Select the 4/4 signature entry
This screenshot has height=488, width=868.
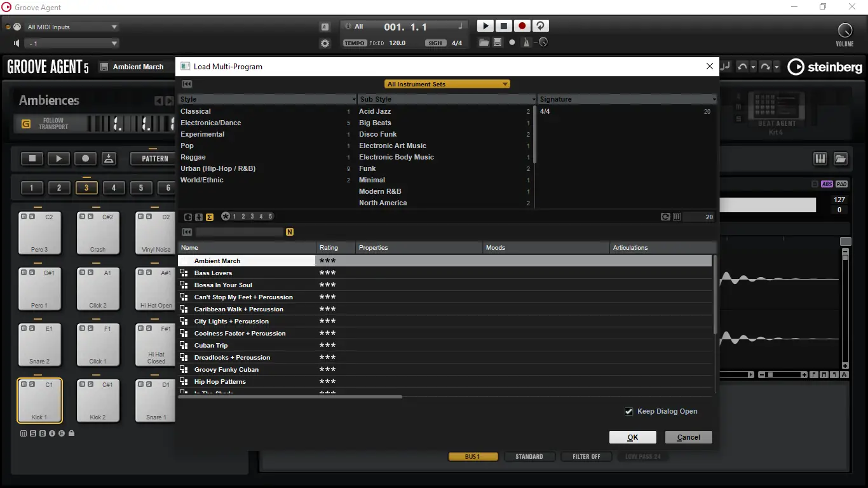(x=625, y=111)
